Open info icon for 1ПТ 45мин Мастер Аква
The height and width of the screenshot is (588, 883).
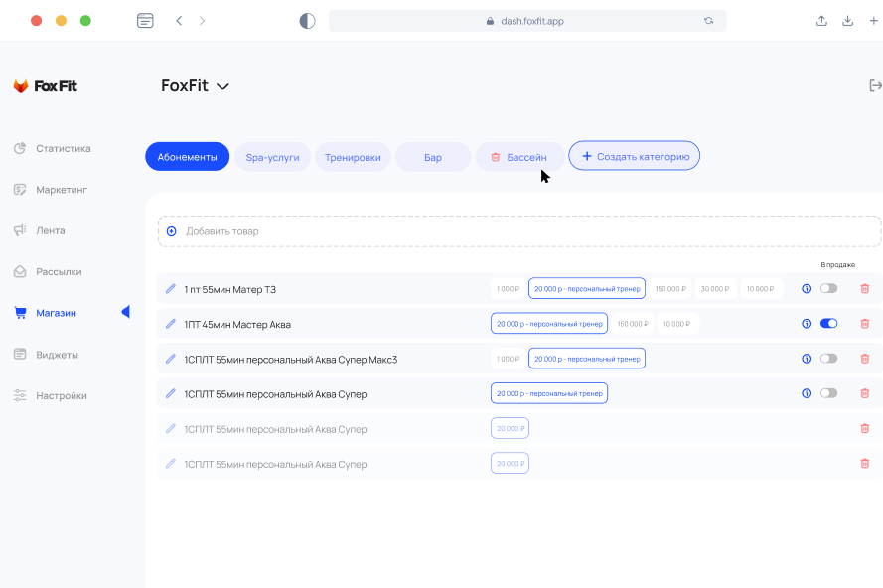[807, 324]
